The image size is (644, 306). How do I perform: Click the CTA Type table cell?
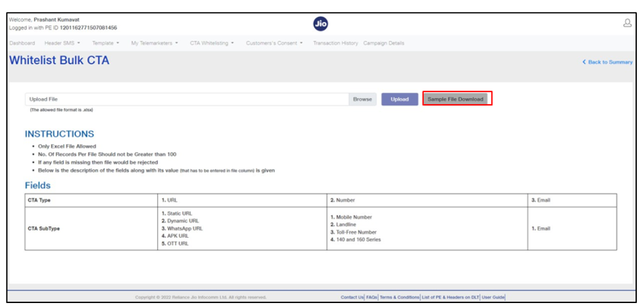click(91, 200)
